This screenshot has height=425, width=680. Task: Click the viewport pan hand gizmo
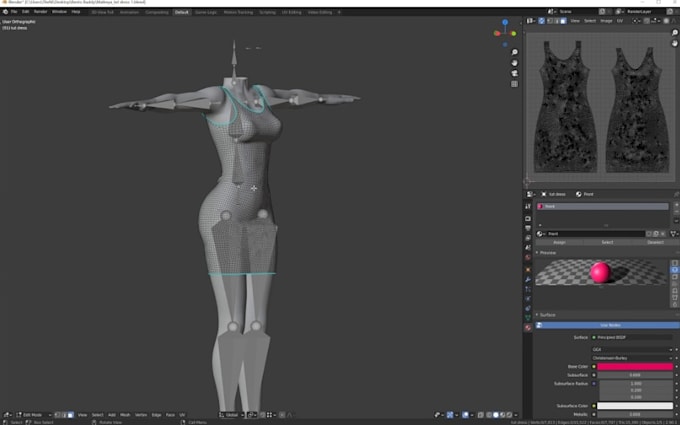click(514, 63)
